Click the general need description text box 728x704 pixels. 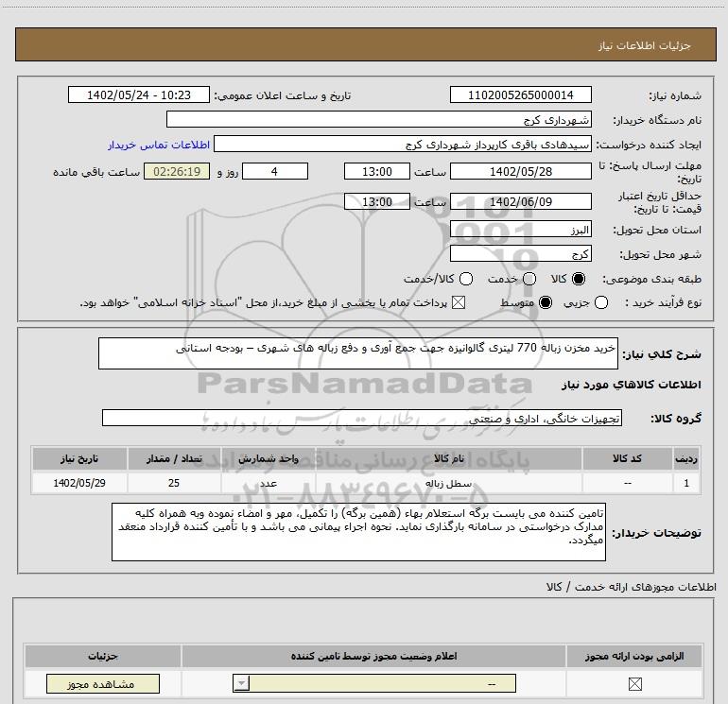pyautogui.click(x=358, y=353)
